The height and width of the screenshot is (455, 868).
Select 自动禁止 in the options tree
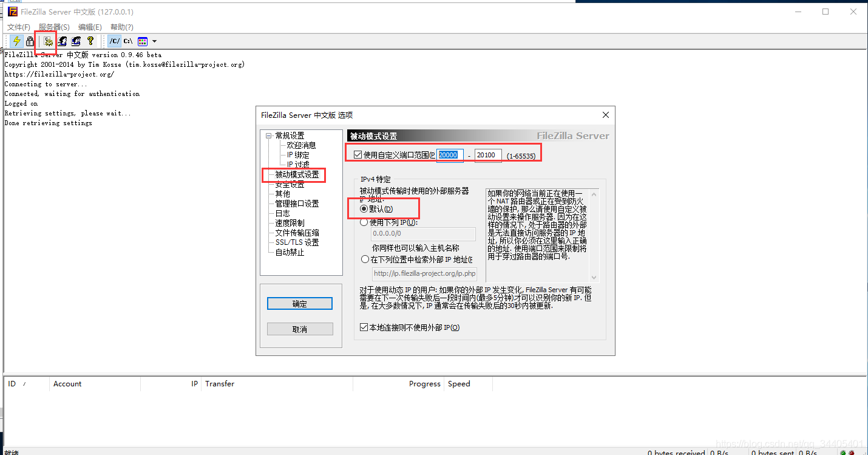(x=290, y=252)
